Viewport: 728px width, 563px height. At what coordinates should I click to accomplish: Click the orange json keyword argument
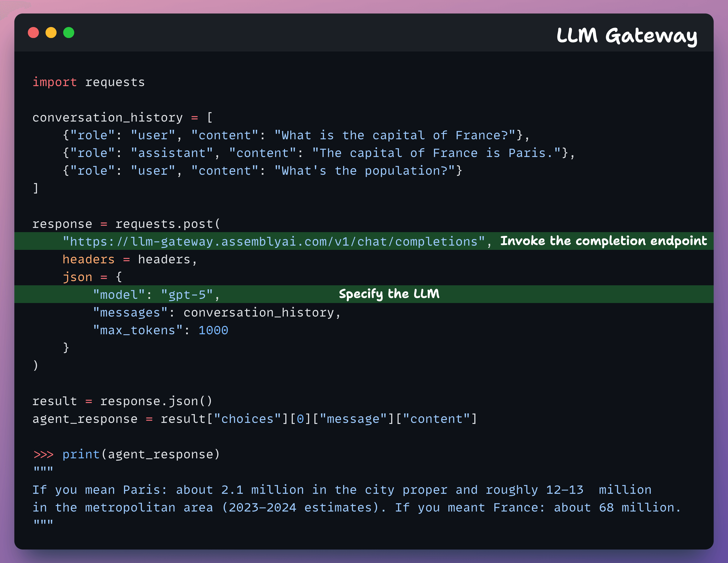(x=77, y=277)
